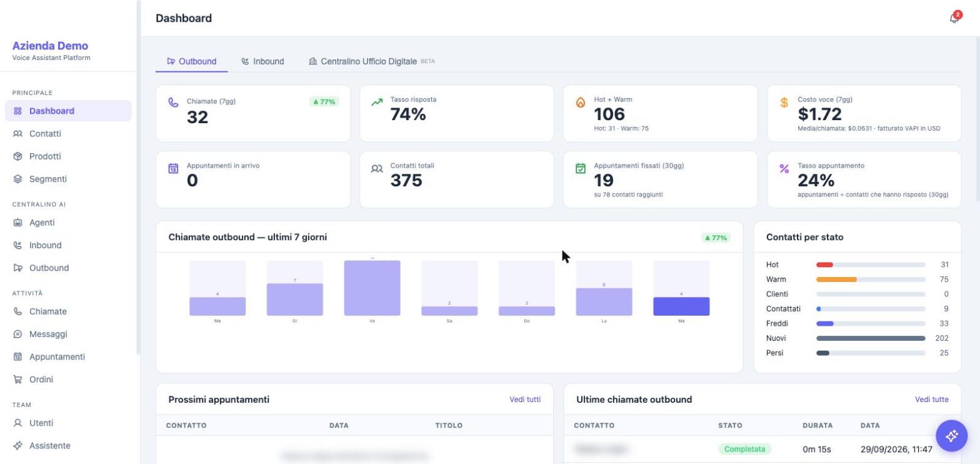Click Vedi tutti in Prossimi appuntamenti

(525, 399)
